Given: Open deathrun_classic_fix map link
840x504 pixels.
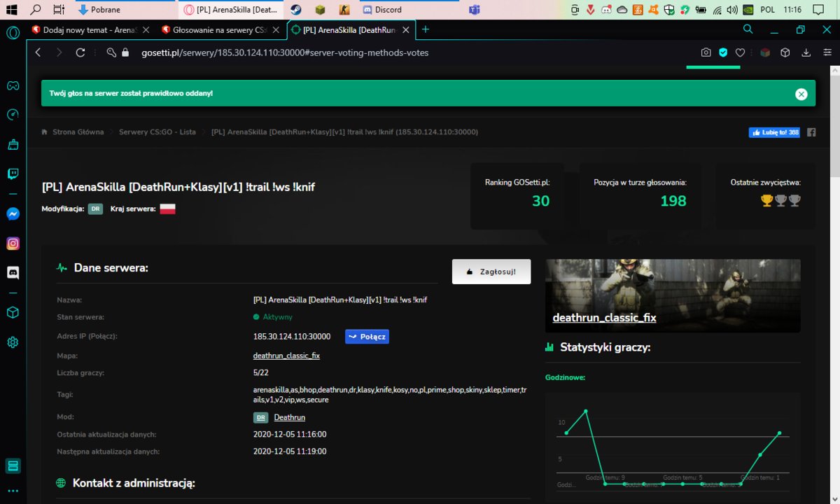Looking at the screenshot, I should tap(286, 356).
